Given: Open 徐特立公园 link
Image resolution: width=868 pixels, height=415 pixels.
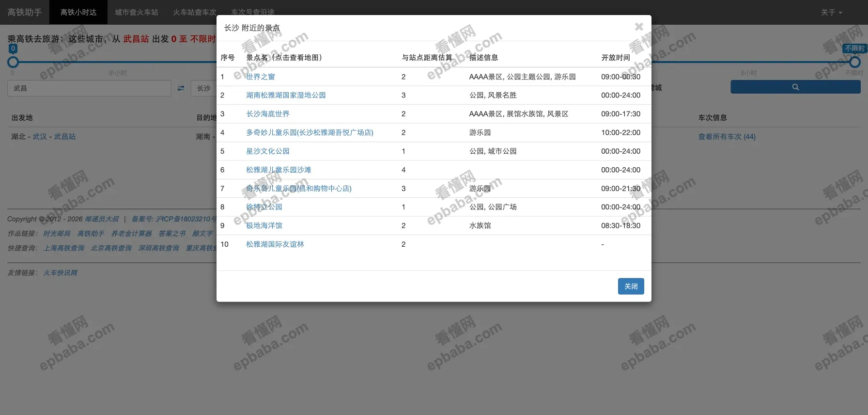Looking at the screenshot, I should point(264,207).
